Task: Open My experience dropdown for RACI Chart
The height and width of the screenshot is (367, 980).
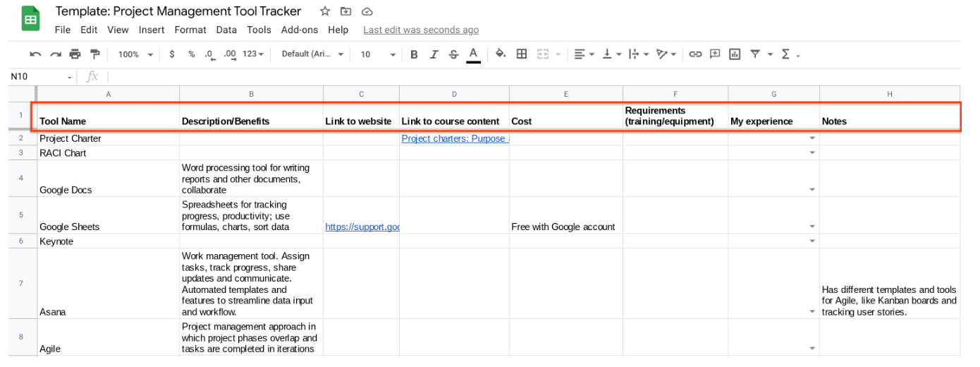Action: (x=811, y=152)
